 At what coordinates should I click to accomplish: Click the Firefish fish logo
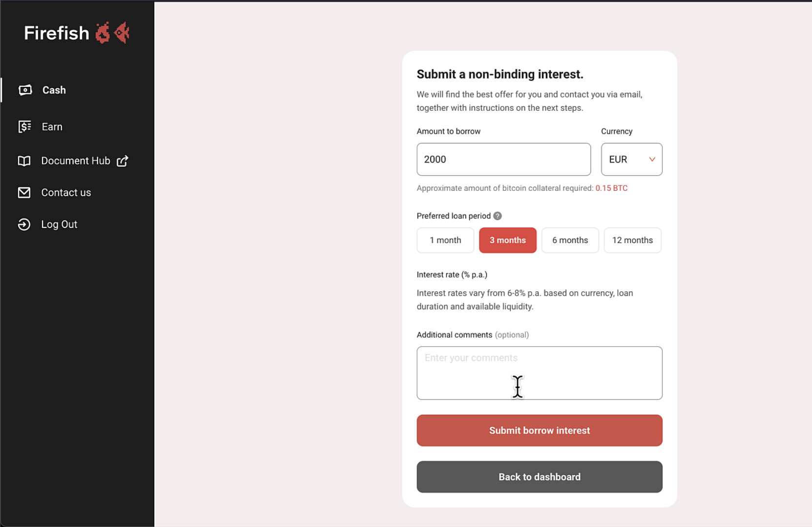[x=112, y=33]
